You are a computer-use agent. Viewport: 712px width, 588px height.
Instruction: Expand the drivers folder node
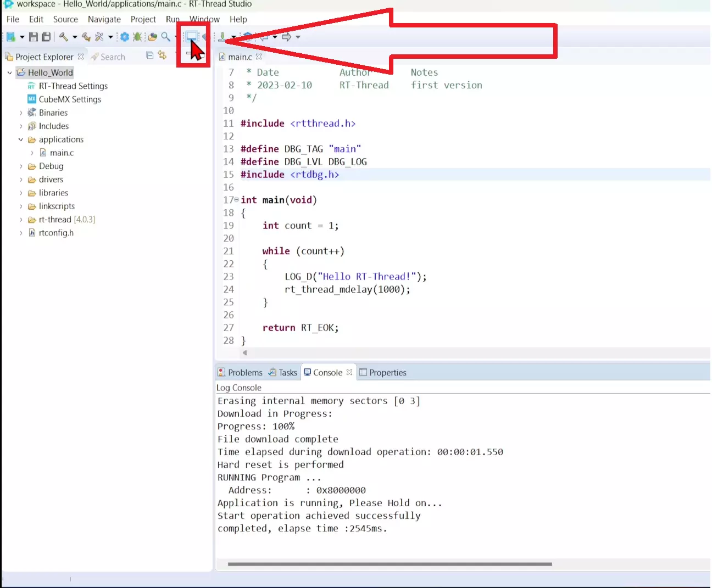(21, 180)
